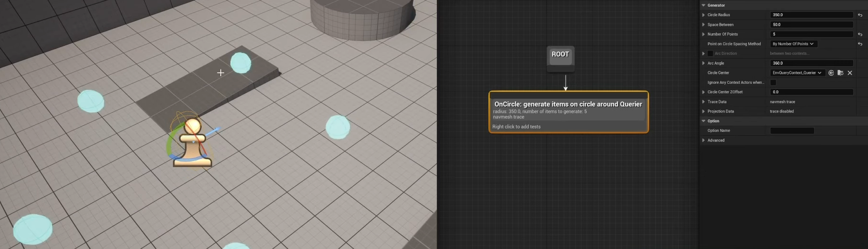Viewport: 868px width, 249px height.
Task: Toggle the Arc Direction checkbox
Action: [710, 53]
